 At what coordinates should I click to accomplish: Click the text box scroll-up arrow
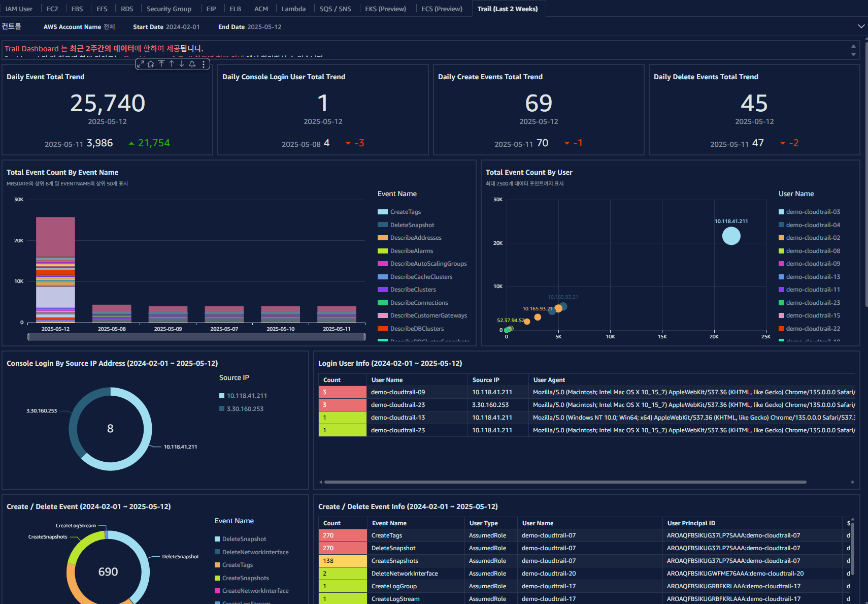pos(853,46)
